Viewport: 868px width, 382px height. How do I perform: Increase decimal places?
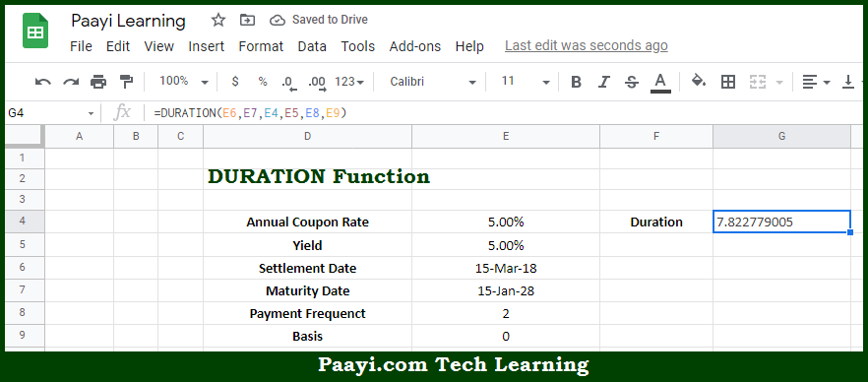tap(317, 83)
